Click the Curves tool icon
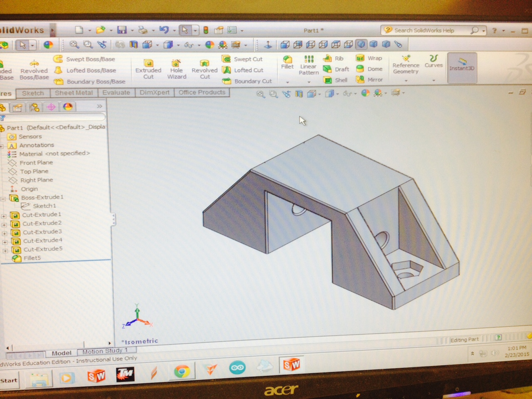 point(433,61)
